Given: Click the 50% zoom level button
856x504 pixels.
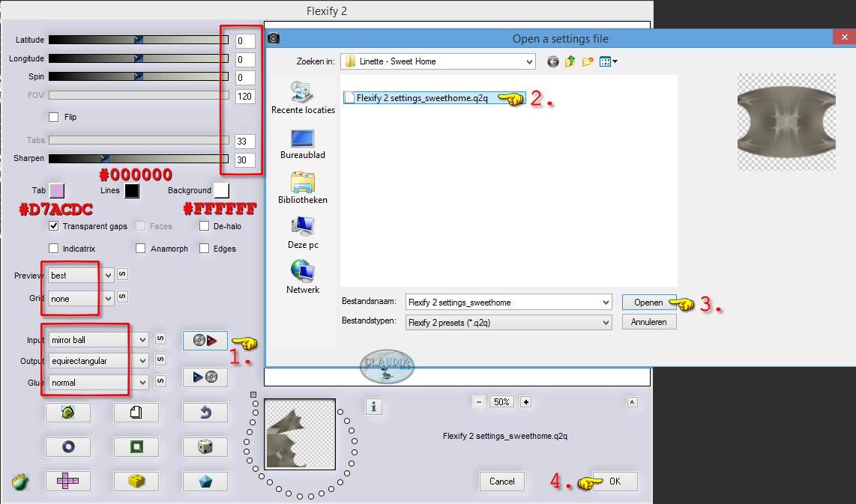Looking at the screenshot, I should point(501,402).
